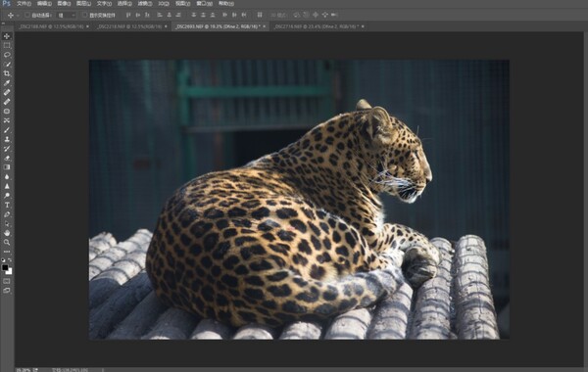Select the Dodge tool

(x=7, y=196)
